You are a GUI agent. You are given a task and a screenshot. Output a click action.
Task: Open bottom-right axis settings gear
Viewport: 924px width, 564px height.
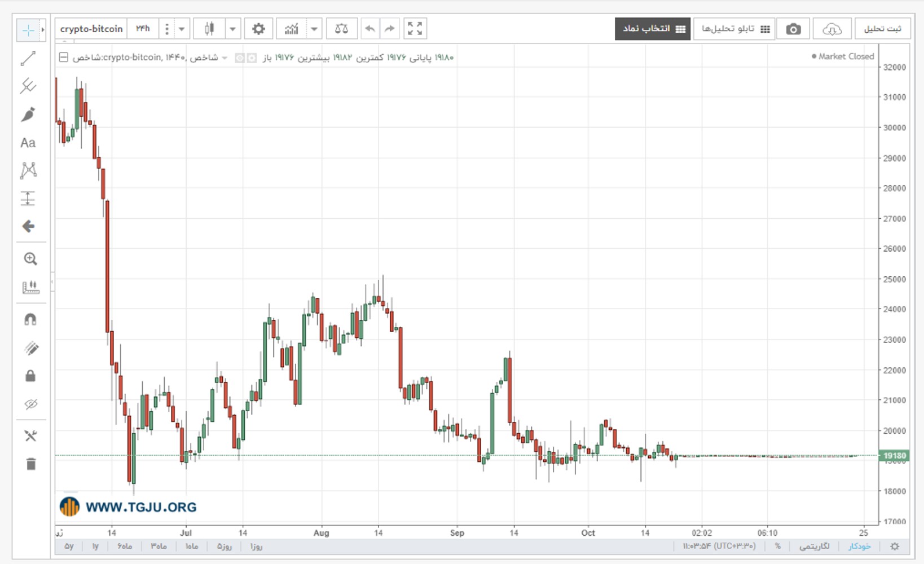coord(895,546)
